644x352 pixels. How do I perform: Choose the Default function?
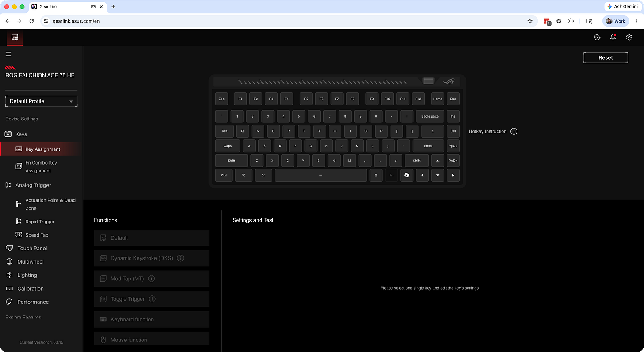point(151,238)
